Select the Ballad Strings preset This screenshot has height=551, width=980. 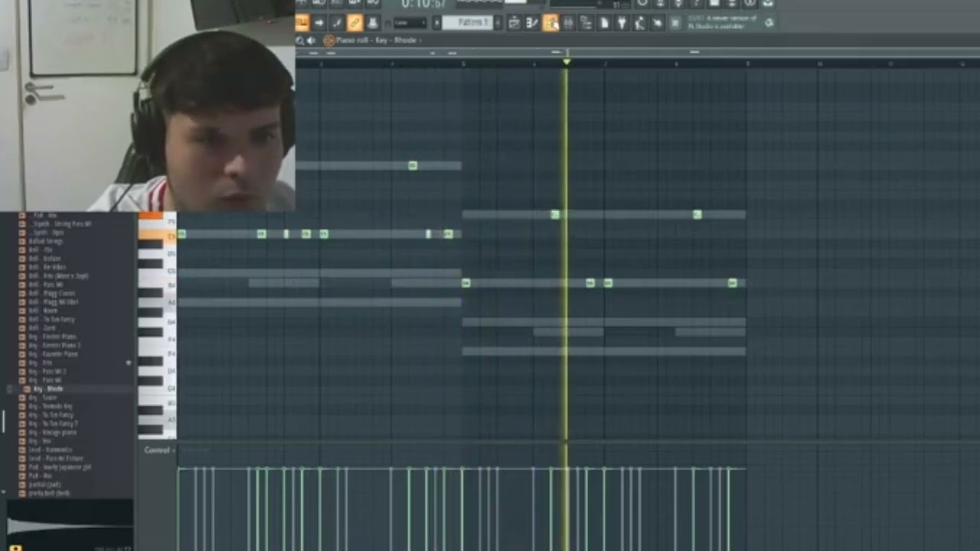pos(46,241)
